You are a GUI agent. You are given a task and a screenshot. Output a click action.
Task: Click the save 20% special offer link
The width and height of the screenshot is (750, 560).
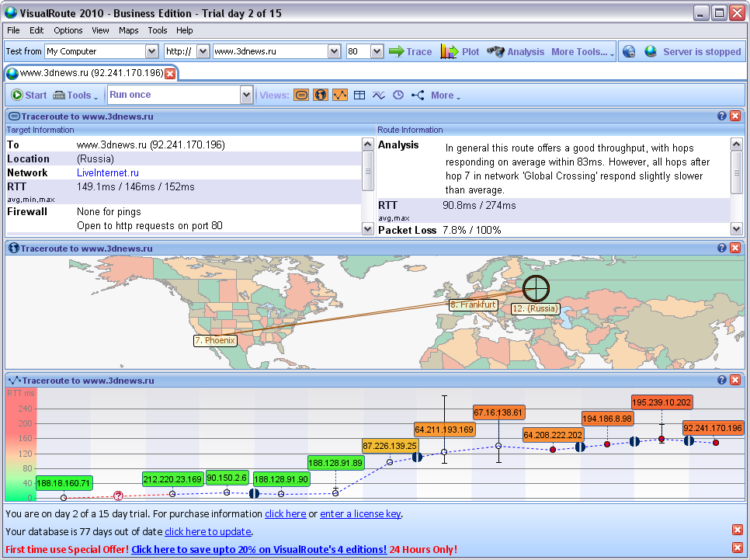(x=259, y=549)
